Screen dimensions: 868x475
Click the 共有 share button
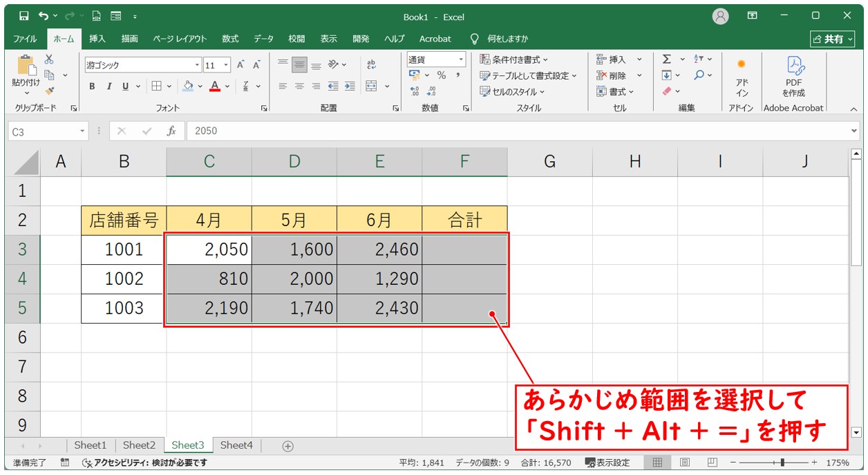[x=833, y=39]
